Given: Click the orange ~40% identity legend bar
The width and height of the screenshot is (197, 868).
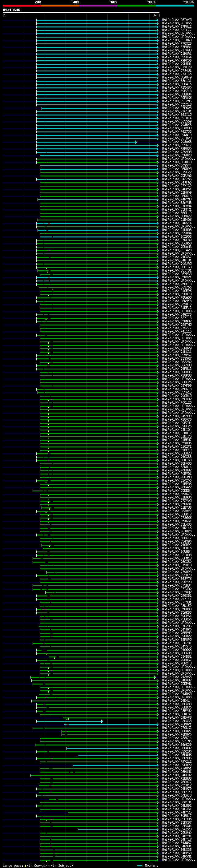Looking at the screenshot, I should 60,6.
